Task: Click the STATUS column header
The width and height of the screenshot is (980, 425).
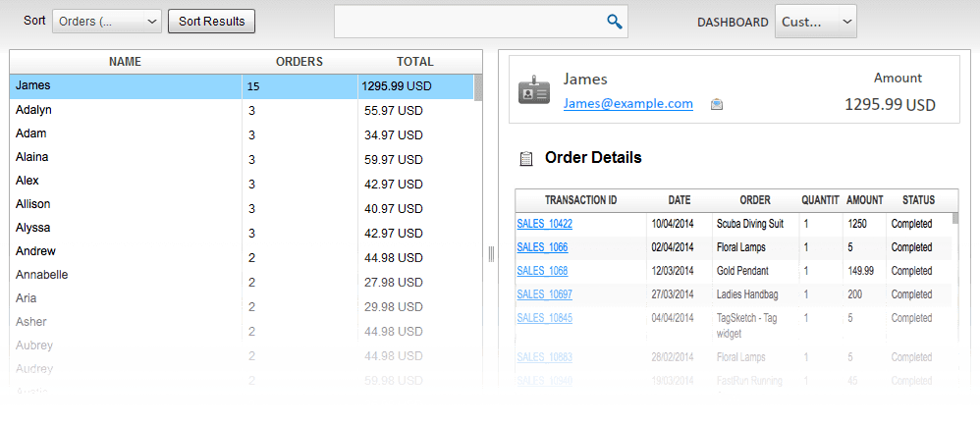Action: 918,200
